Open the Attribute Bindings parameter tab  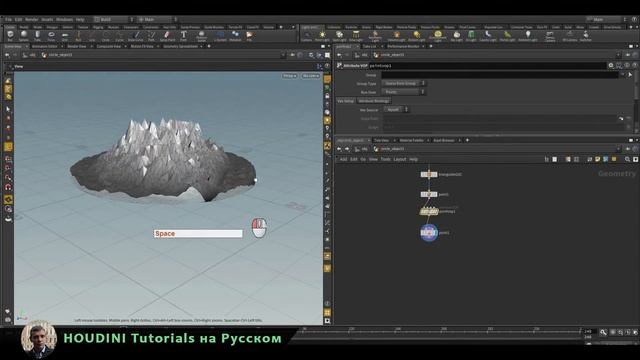coord(374,100)
